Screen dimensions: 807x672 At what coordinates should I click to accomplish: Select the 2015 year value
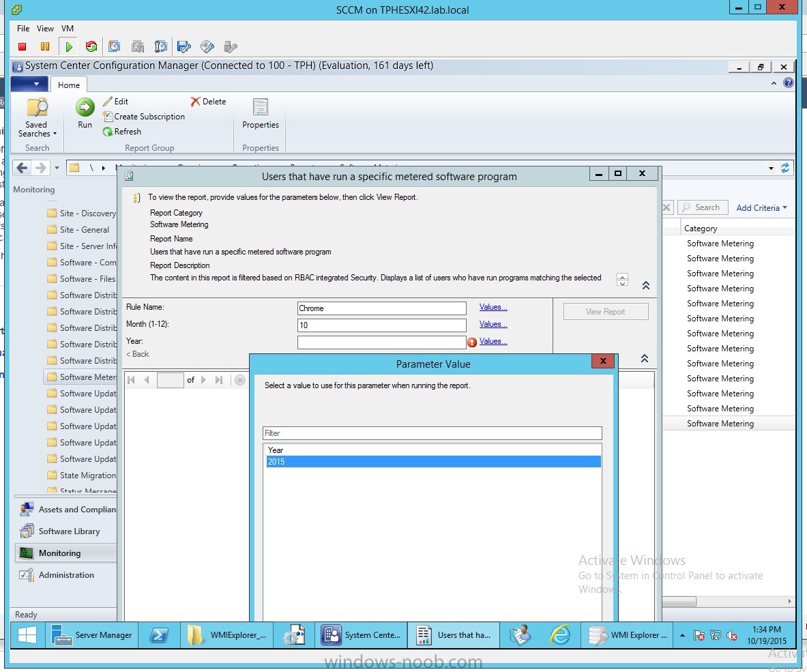(433, 462)
